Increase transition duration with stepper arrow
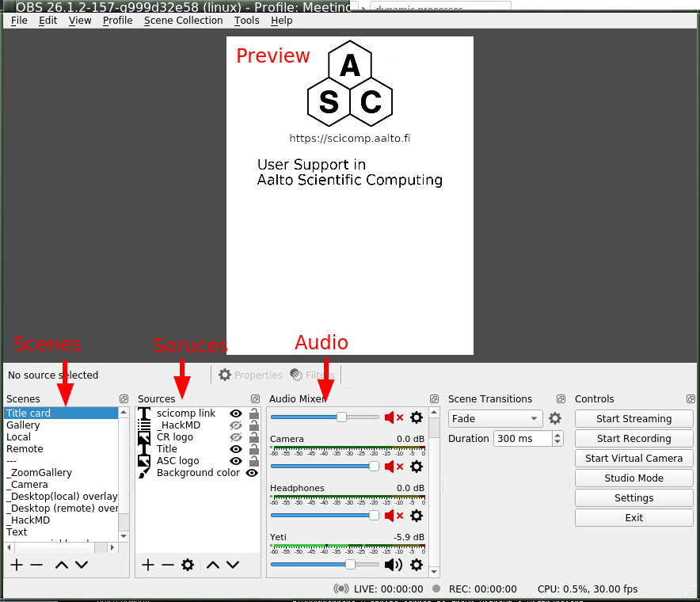Viewport: 700px width, 602px height. point(557,435)
